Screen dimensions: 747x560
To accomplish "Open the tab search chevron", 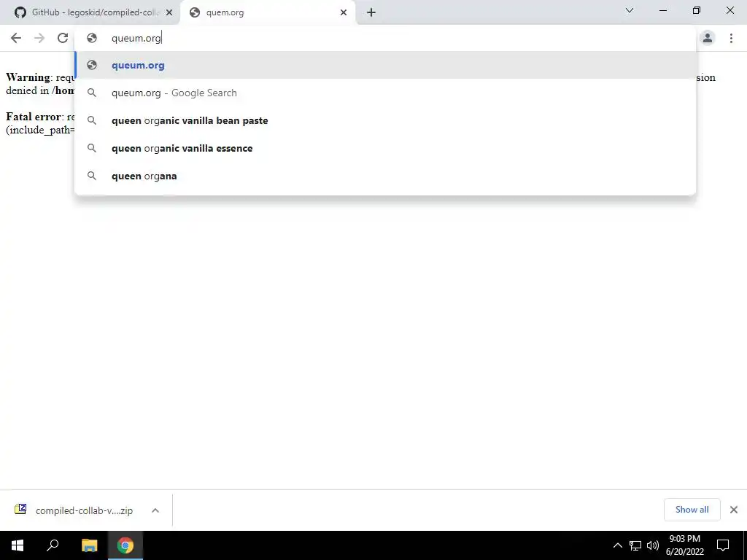I will pyautogui.click(x=630, y=10).
